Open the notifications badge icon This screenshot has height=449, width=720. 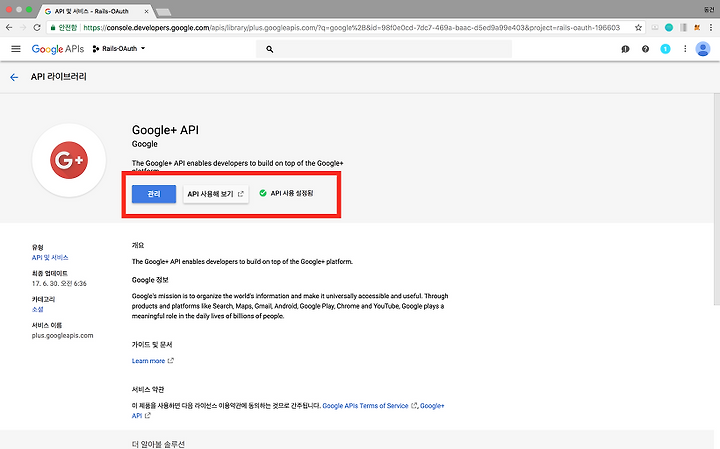(665, 49)
